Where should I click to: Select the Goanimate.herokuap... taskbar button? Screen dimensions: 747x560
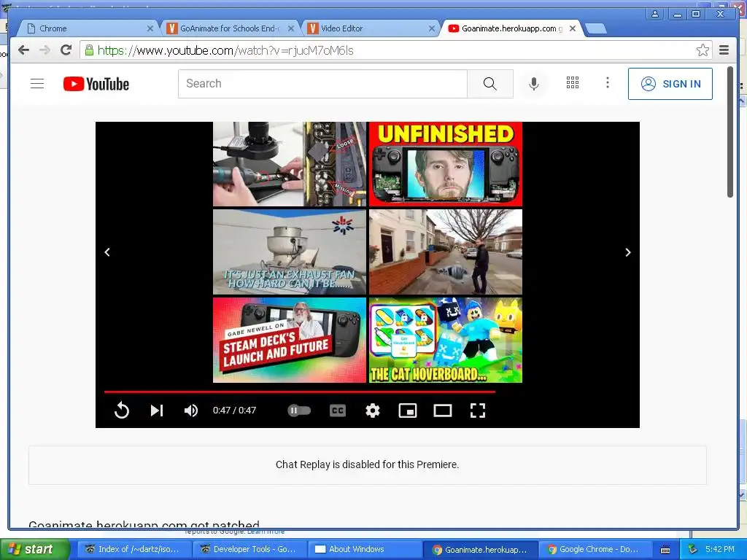click(x=480, y=549)
